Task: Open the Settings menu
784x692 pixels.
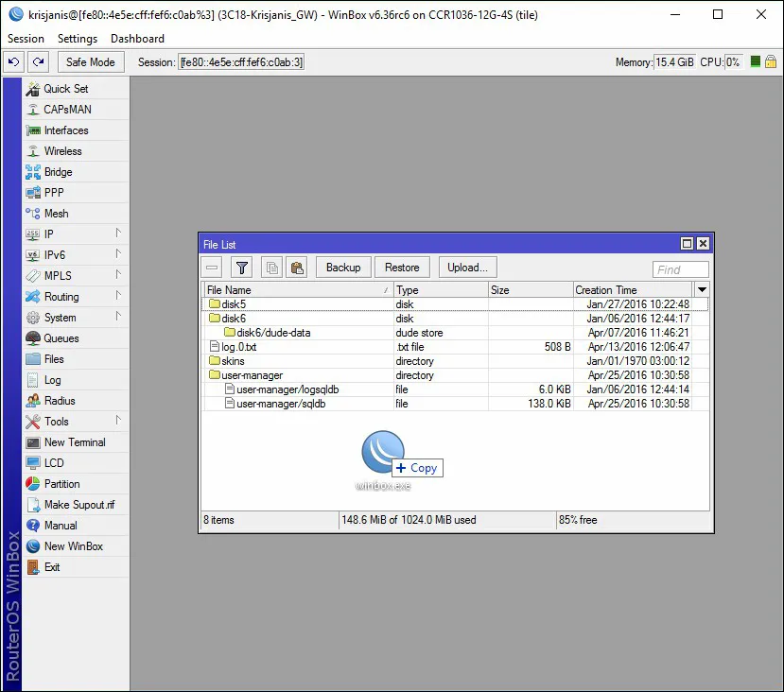Action: click(78, 39)
